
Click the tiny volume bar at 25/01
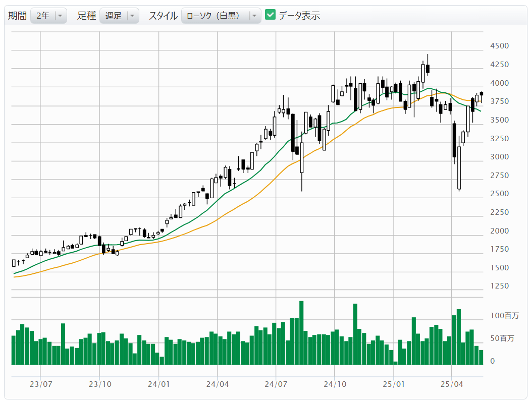click(x=395, y=363)
